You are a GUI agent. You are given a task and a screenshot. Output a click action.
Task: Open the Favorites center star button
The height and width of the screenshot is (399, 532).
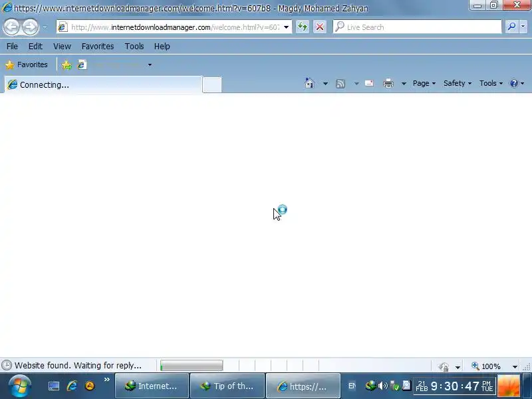click(27, 65)
